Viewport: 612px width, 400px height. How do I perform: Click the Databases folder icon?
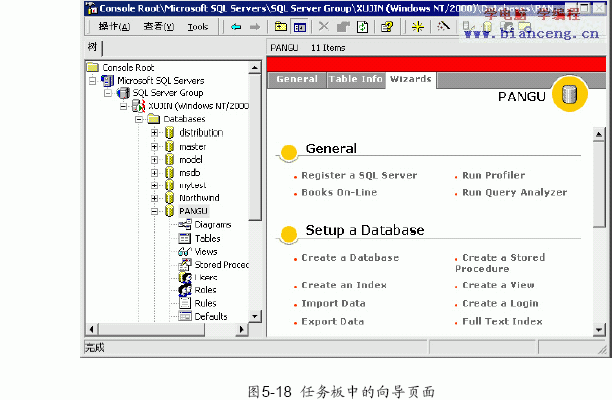153,119
